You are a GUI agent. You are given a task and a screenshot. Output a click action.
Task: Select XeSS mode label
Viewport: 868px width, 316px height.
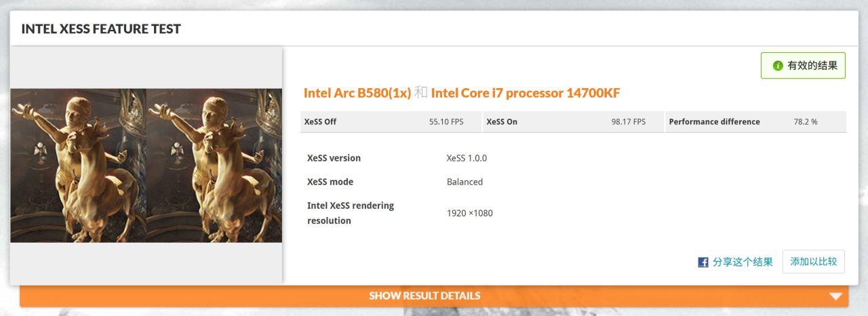(330, 182)
